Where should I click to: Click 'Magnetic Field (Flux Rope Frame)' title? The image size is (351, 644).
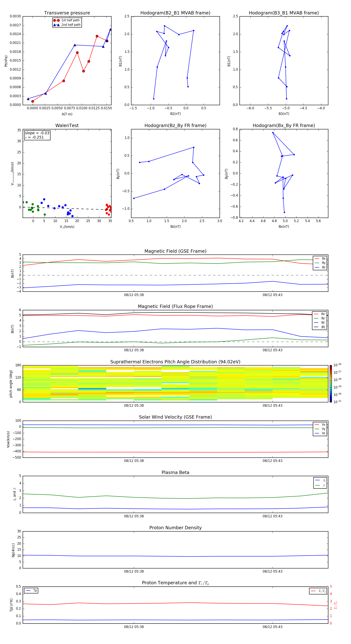click(x=175, y=307)
